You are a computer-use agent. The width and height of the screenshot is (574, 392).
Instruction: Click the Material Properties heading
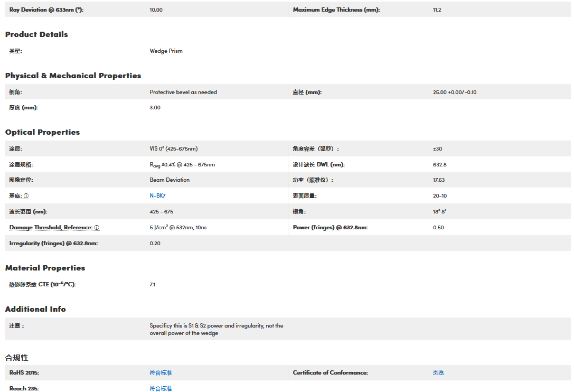(x=45, y=268)
